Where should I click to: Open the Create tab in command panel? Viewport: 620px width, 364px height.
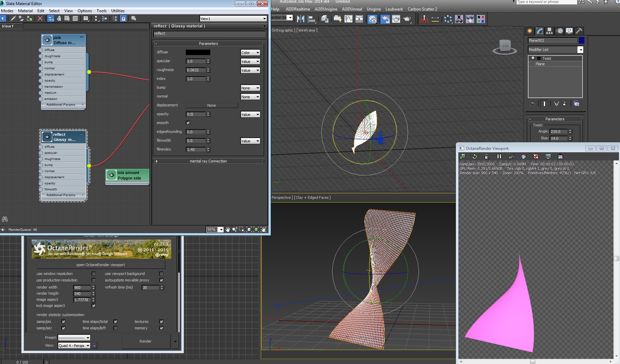530,31
